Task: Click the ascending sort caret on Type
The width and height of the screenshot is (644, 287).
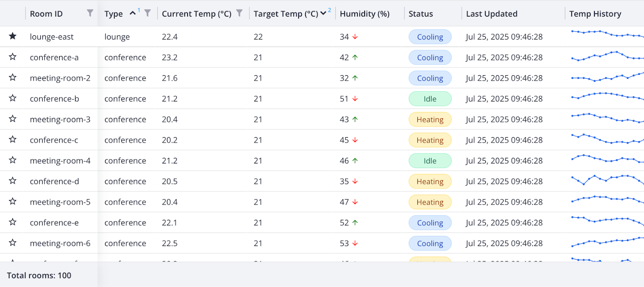Action: 133,12
